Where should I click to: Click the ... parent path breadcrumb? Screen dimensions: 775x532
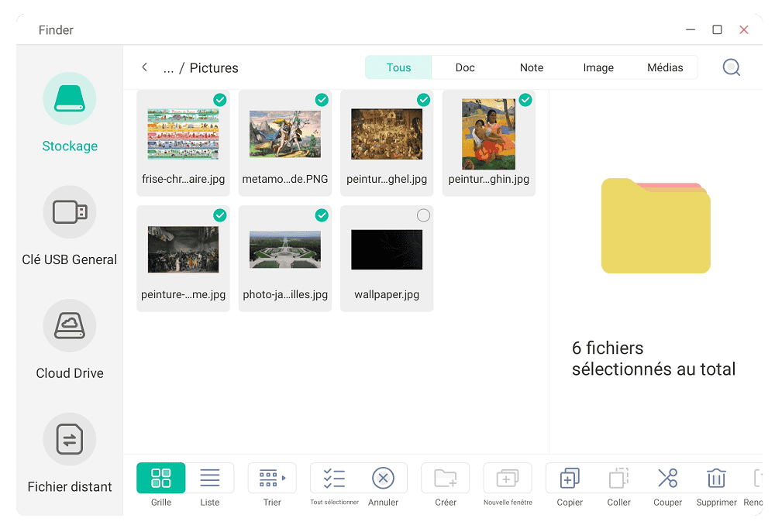[x=168, y=68]
